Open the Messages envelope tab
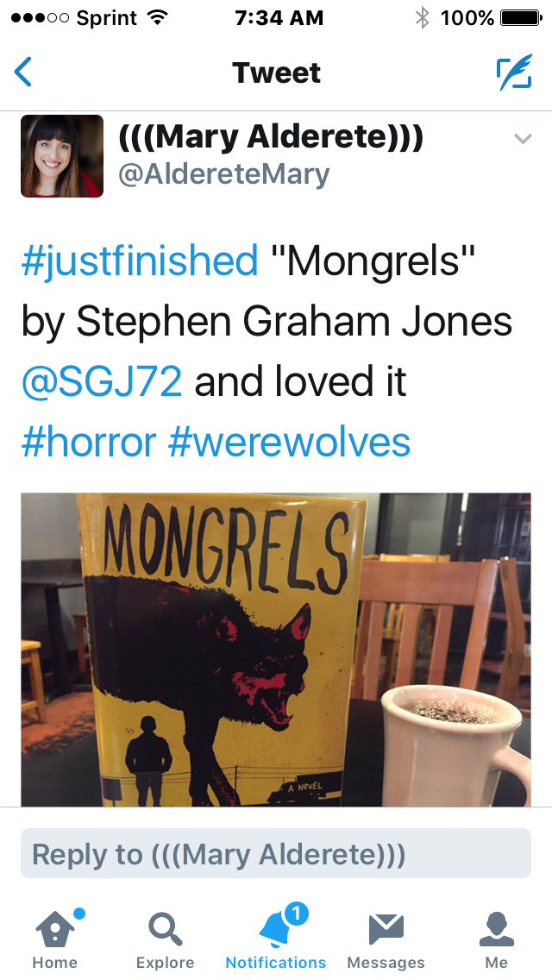Screen dimensions: 552x980 pos(386,938)
